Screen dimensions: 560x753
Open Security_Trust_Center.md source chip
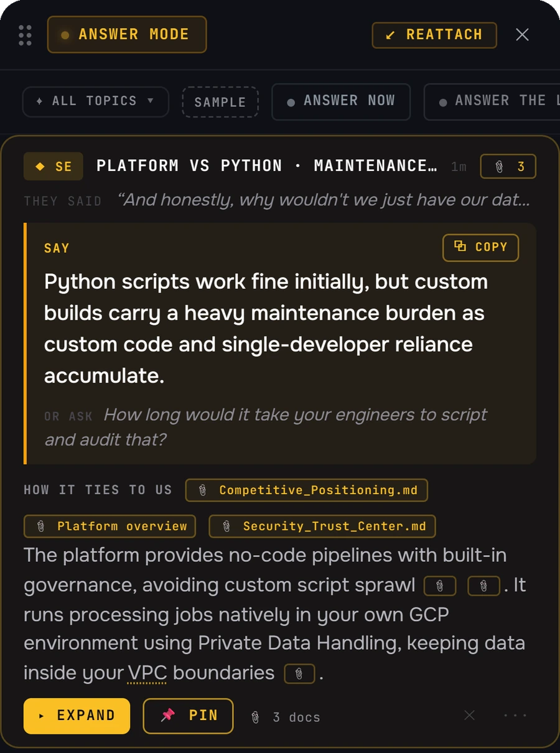322,526
